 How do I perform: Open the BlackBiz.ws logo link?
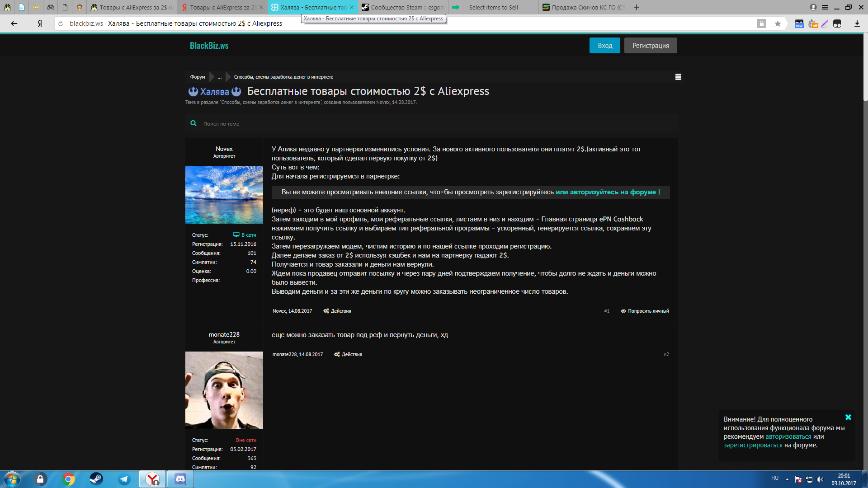click(x=209, y=46)
